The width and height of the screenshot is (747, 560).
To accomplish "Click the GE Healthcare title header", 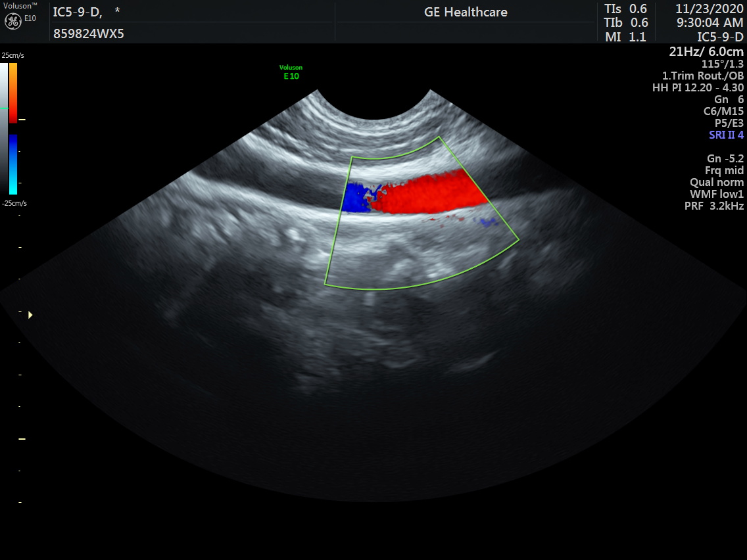I will 466,12.
